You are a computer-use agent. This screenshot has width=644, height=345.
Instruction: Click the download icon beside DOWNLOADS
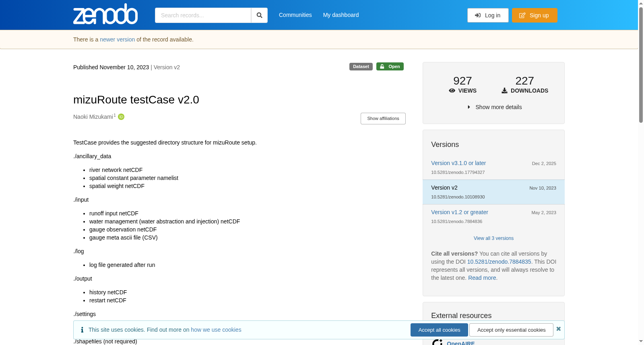(504, 91)
